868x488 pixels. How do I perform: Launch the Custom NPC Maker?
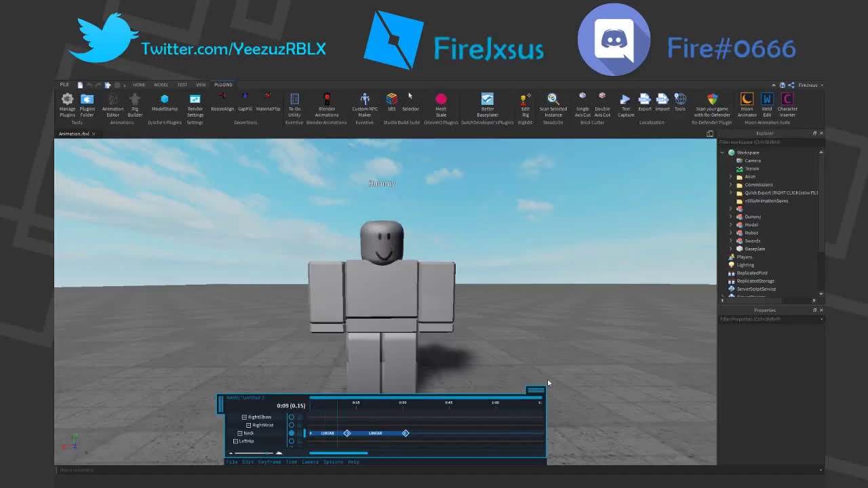[365, 105]
